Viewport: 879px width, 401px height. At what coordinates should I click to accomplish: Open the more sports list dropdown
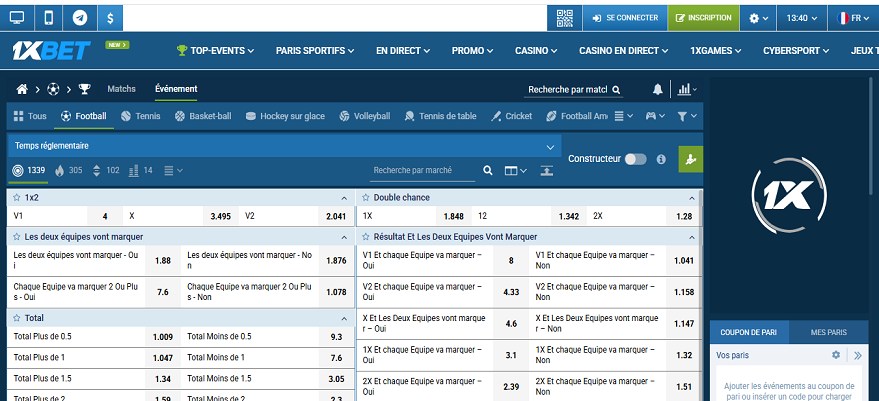623,116
